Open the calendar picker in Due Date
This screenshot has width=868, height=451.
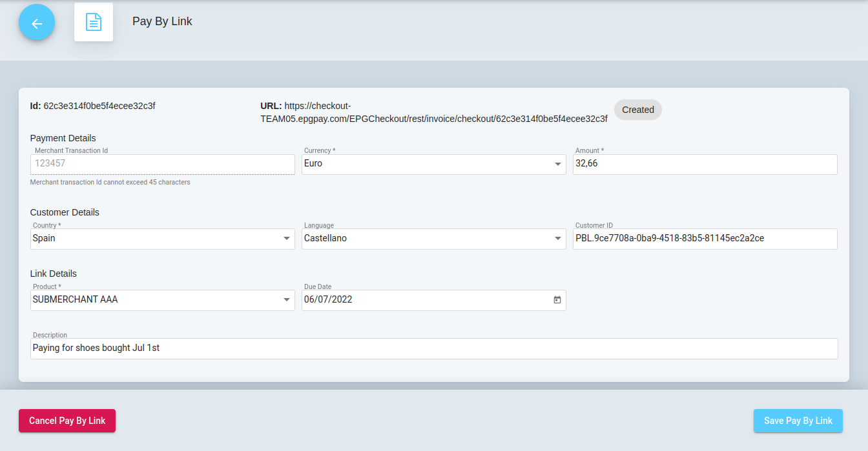click(x=557, y=300)
